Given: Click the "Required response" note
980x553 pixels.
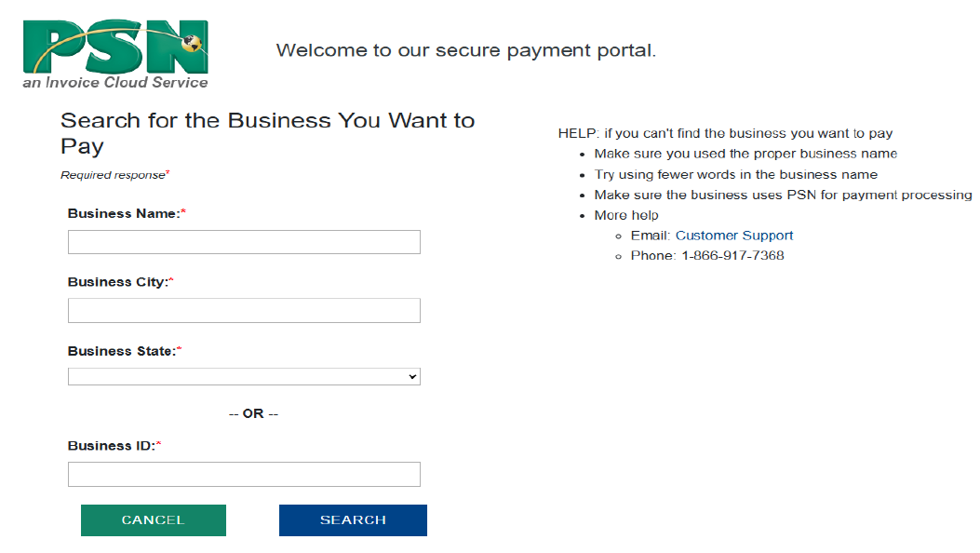Looking at the screenshot, I should click(x=113, y=175).
